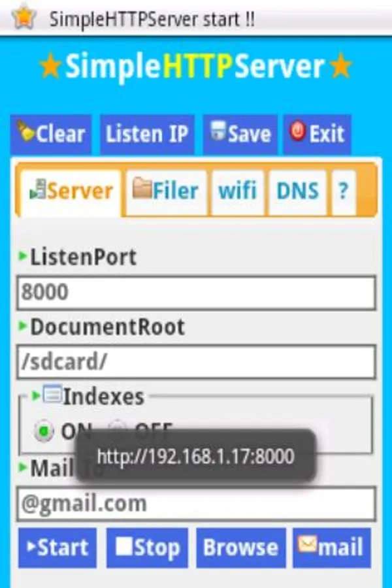
Task: Go to the DNS tab
Action: click(297, 192)
